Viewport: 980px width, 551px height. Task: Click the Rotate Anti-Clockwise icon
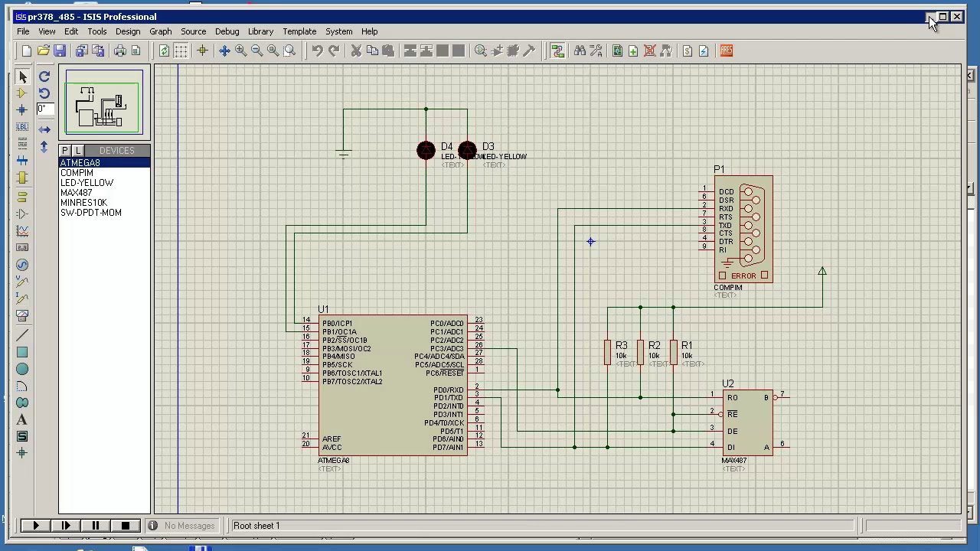pyautogui.click(x=44, y=93)
